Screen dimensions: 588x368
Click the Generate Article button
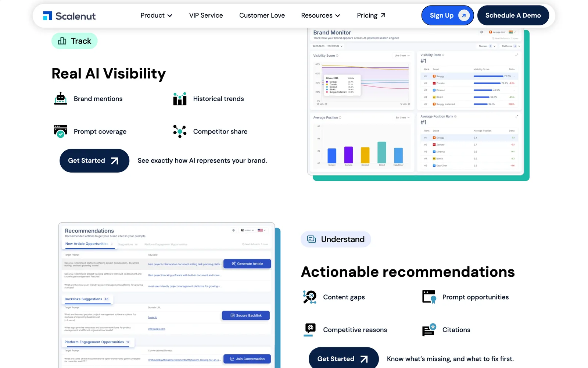pyautogui.click(x=247, y=264)
